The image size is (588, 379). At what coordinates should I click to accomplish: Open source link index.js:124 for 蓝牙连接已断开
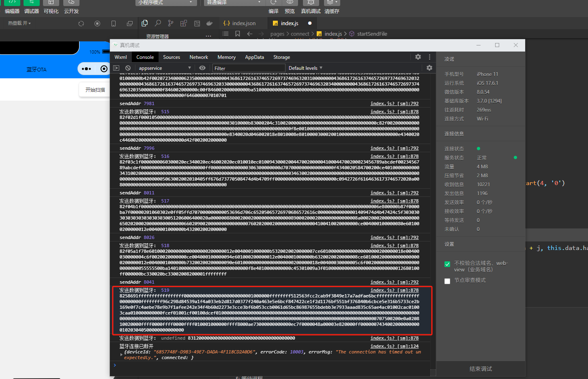[395, 346]
